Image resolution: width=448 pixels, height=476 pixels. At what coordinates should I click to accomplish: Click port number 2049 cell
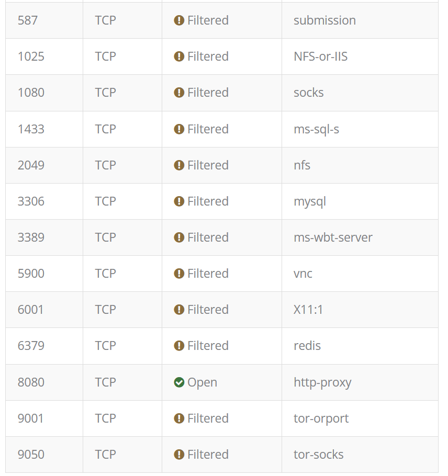click(31, 165)
